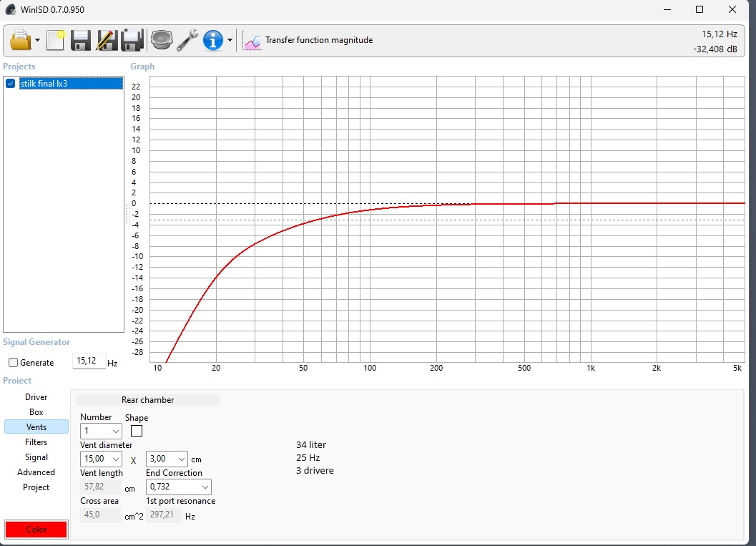Click Save All multi-disk icon
756x546 pixels.
tap(132, 41)
